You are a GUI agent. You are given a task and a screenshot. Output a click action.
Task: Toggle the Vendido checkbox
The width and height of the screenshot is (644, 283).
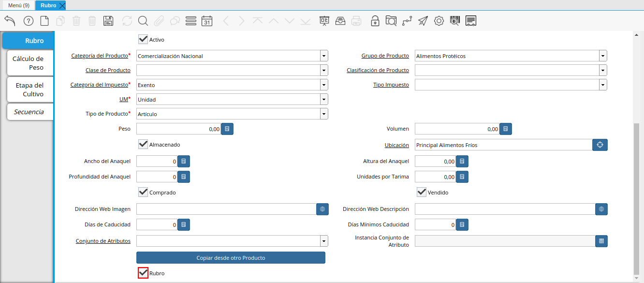422,192
